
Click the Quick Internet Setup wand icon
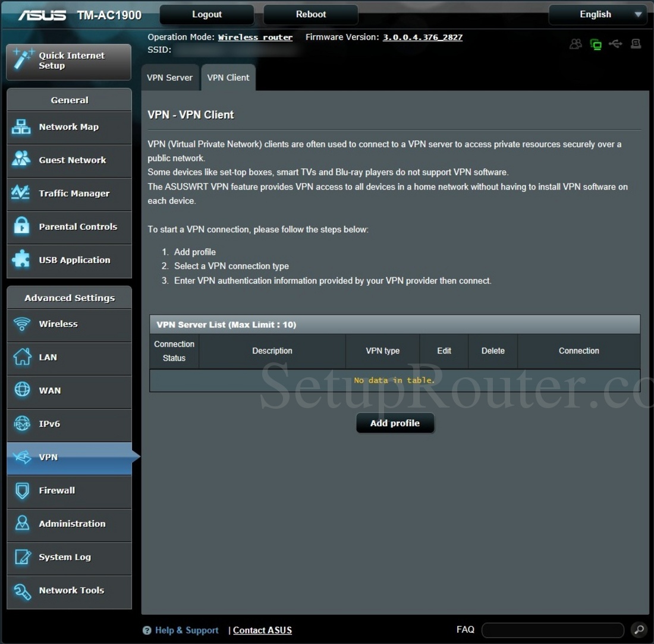(23, 59)
